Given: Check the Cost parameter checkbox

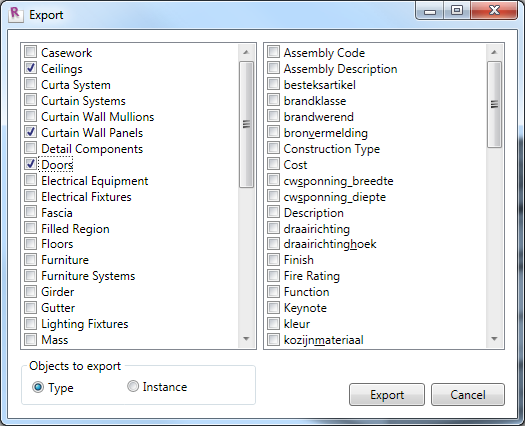Looking at the screenshot, I should coord(273,164).
